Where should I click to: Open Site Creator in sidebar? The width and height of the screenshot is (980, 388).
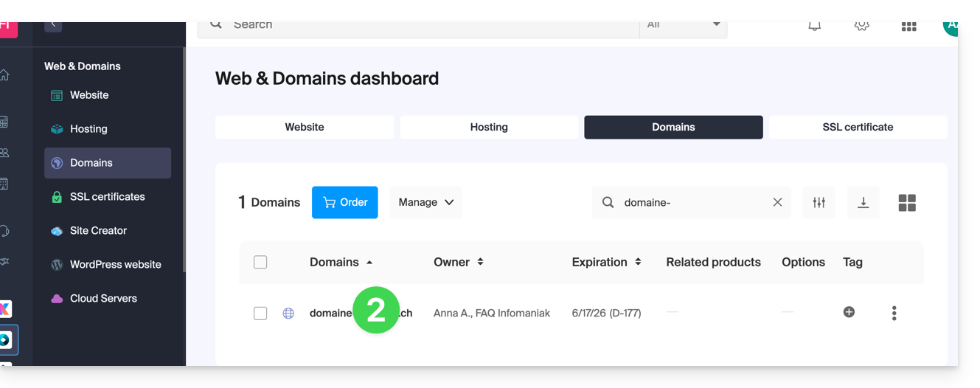tap(98, 230)
